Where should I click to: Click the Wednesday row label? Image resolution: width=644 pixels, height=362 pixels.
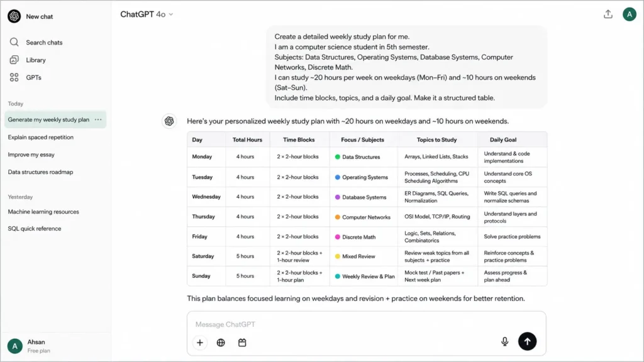[206, 197]
